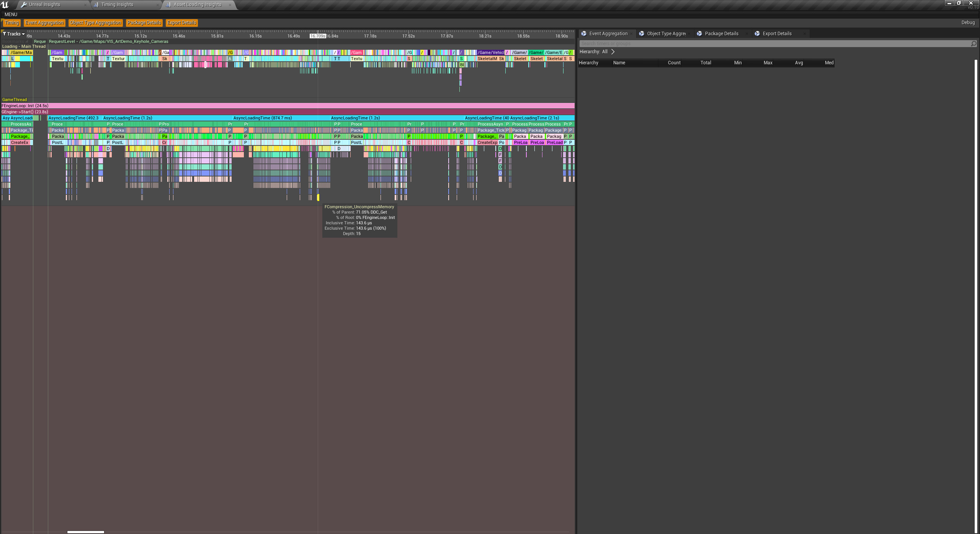The width and height of the screenshot is (980, 534).
Task: Click the search magnifier icon in timers field
Action: tap(973, 44)
